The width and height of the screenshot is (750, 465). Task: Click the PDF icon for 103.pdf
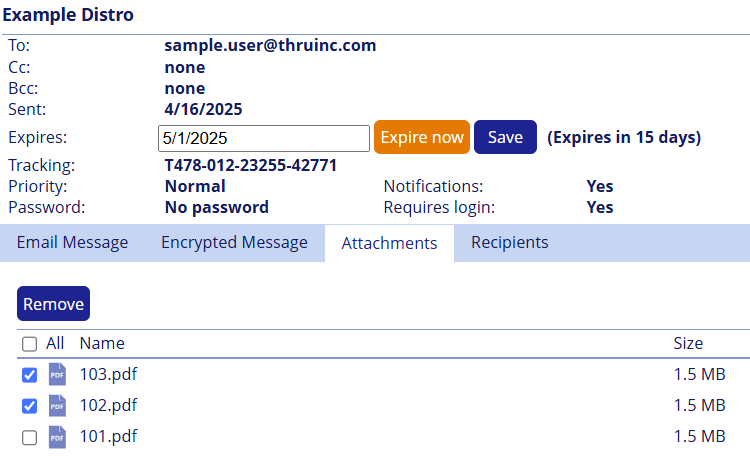(57, 375)
